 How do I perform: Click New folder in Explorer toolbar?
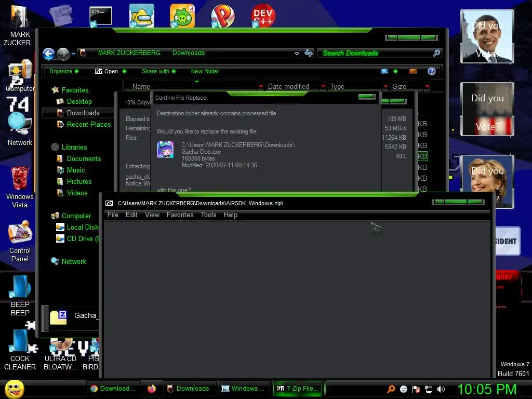click(205, 71)
